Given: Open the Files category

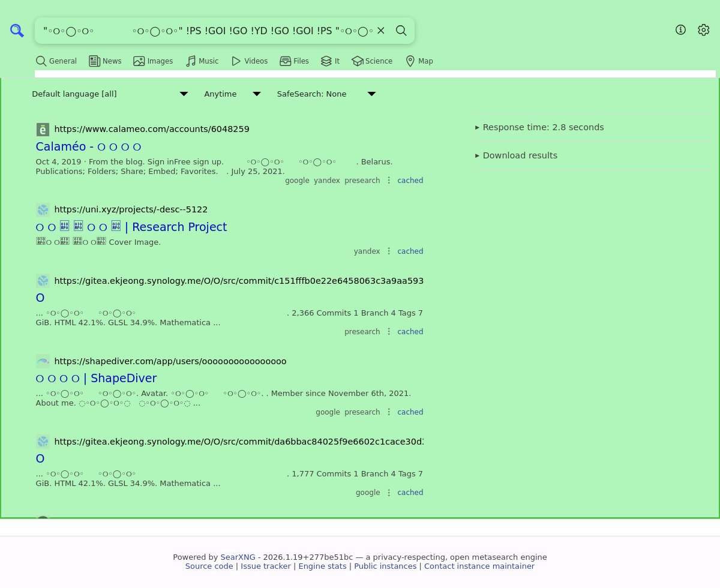Looking at the screenshot, I should [x=294, y=61].
